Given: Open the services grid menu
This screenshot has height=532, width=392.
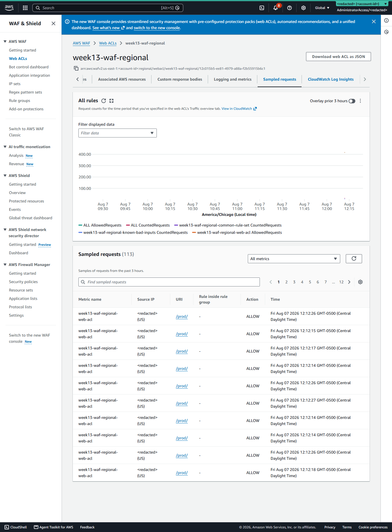Looking at the screenshot, I should [x=25, y=8].
